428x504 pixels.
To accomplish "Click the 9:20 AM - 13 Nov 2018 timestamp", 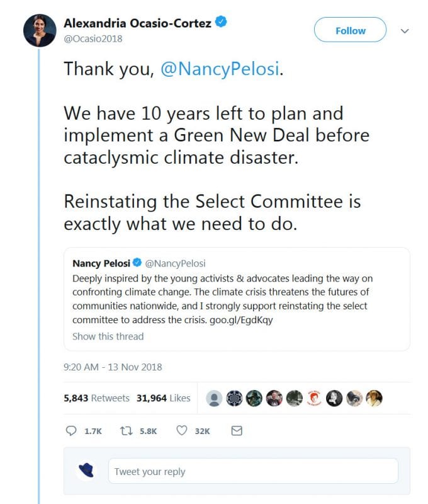I will [x=113, y=367].
